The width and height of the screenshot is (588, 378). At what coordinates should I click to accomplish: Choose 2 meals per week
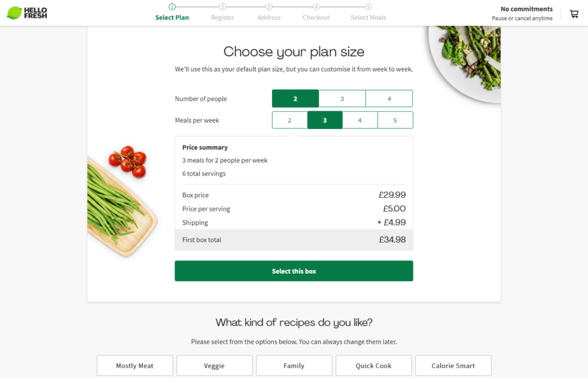tap(289, 120)
